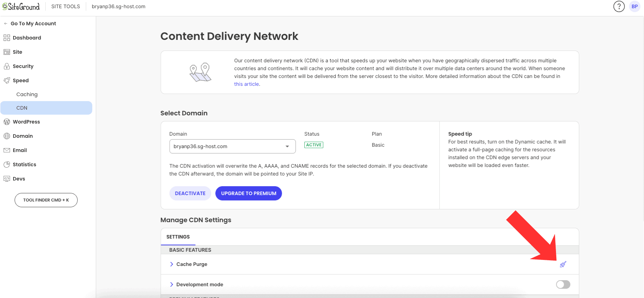
Task: Click UPGRADE TO PREMIUM button
Action: pos(249,193)
